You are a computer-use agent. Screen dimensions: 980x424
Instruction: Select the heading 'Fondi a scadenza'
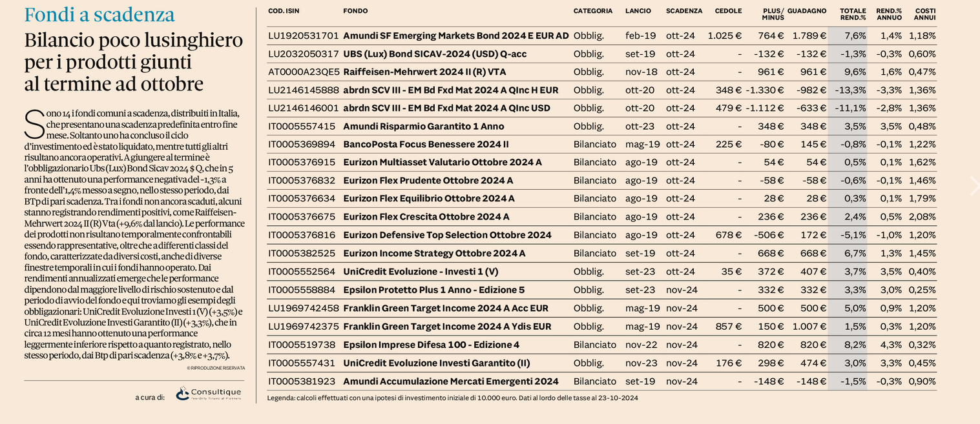tap(99, 15)
